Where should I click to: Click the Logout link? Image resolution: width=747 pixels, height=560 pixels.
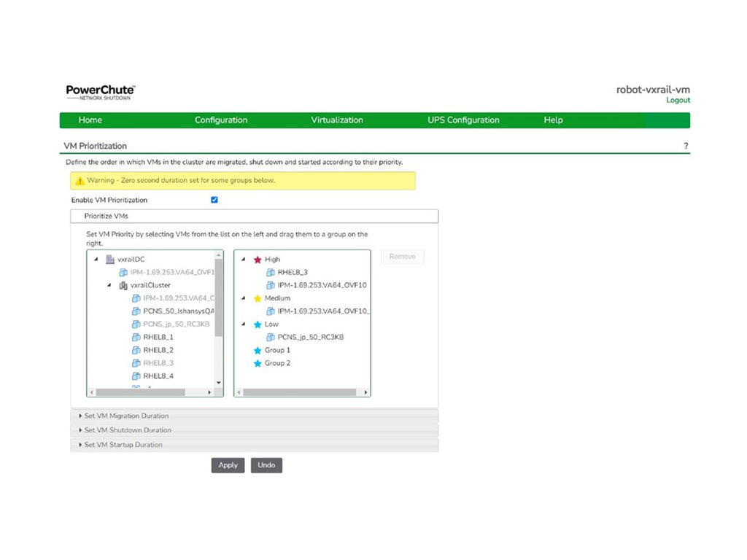(678, 101)
